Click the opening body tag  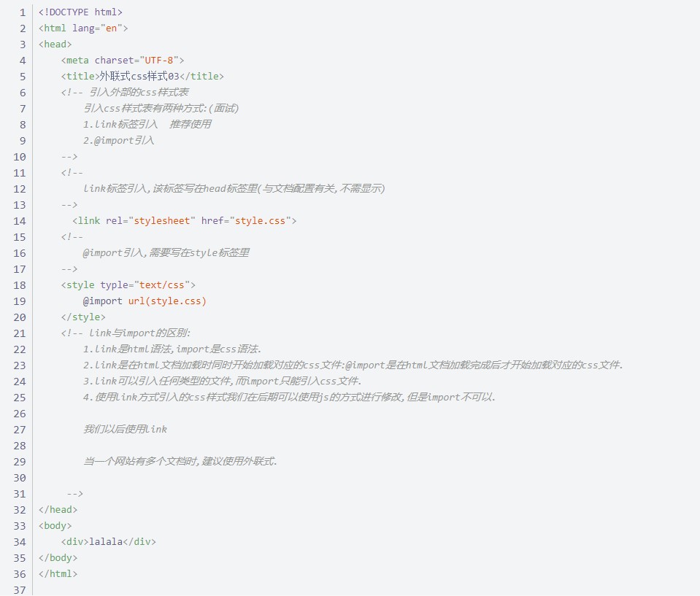pyautogui.click(x=55, y=525)
